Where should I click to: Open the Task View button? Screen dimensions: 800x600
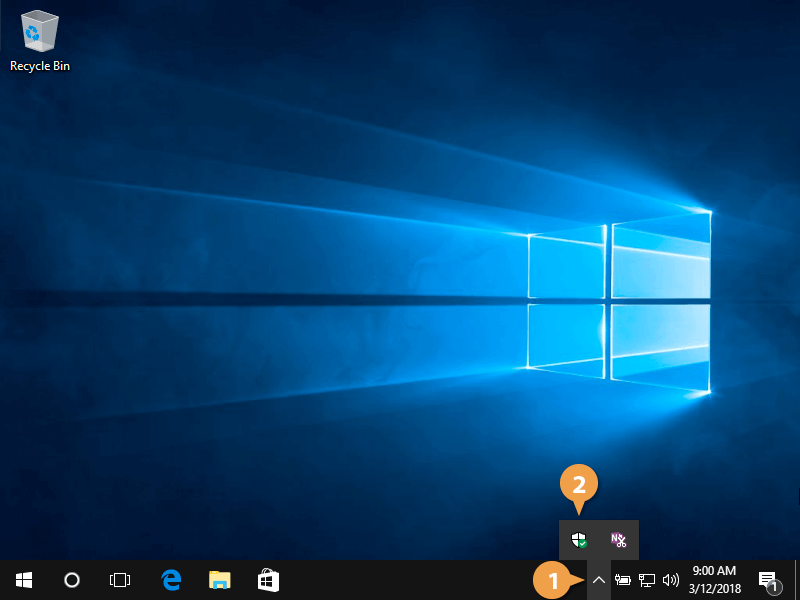tap(120, 579)
